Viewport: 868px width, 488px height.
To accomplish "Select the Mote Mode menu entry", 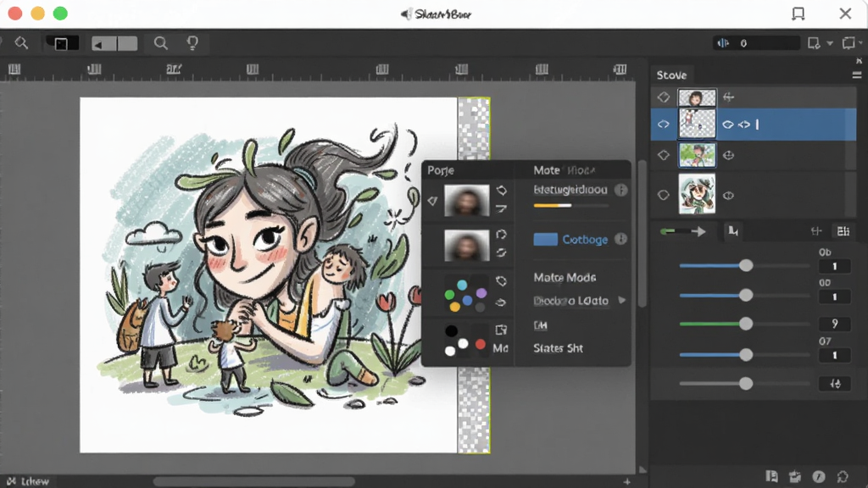I will (x=565, y=278).
